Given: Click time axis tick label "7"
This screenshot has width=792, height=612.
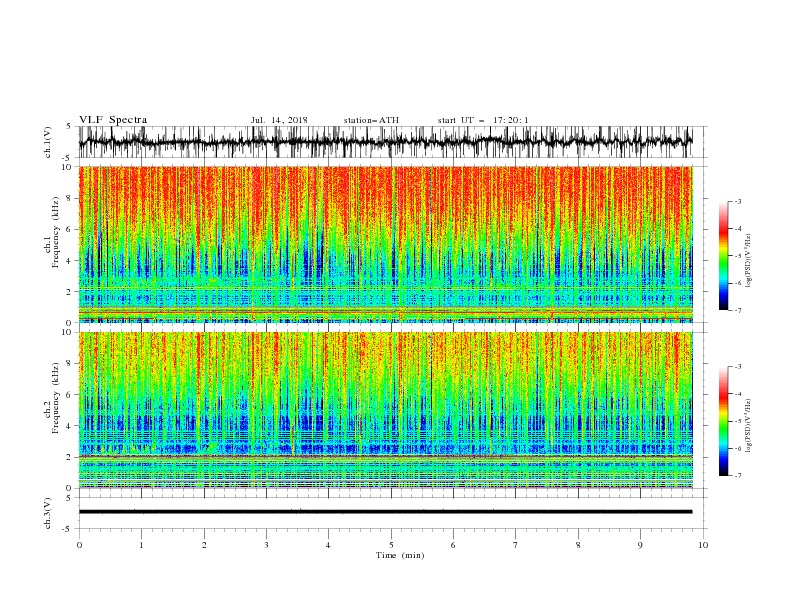Looking at the screenshot, I should [x=516, y=545].
